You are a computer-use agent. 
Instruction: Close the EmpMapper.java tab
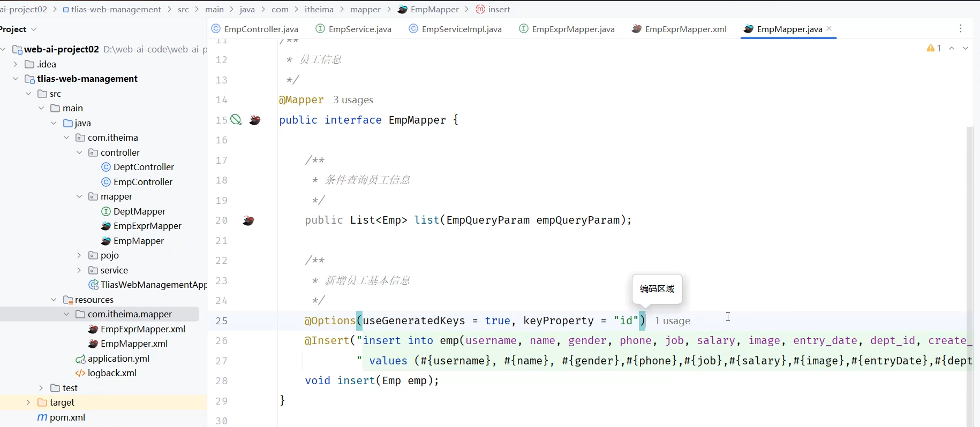click(x=829, y=29)
